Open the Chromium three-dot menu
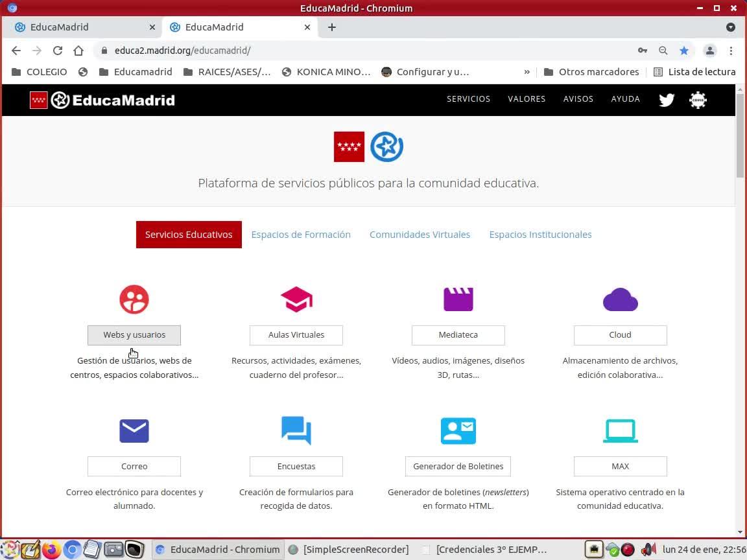This screenshot has width=747, height=560. tap(731, 51)
